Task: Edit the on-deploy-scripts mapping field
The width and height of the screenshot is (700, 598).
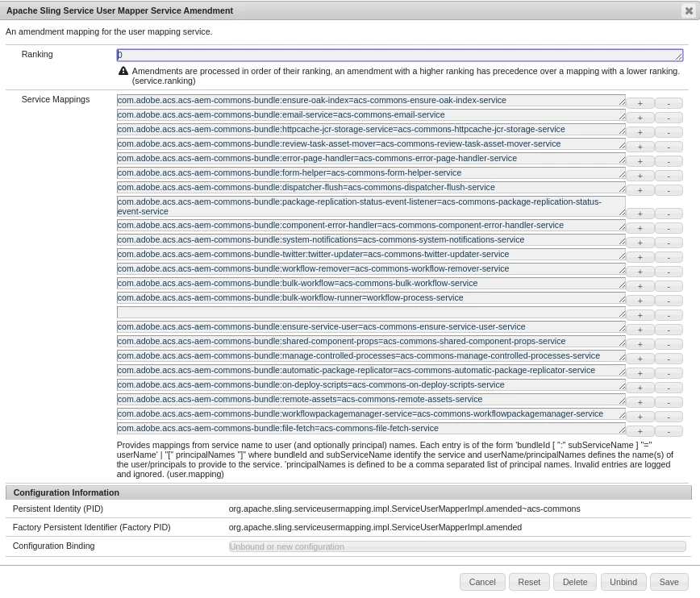Action: 371,384
